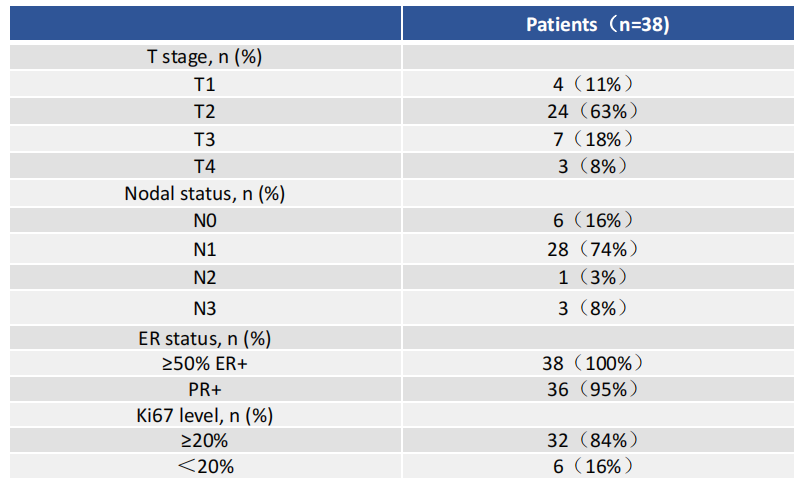This screenshot has height=487, width=802.
Task: Click the T3 row label
Action: coord(204,138)
